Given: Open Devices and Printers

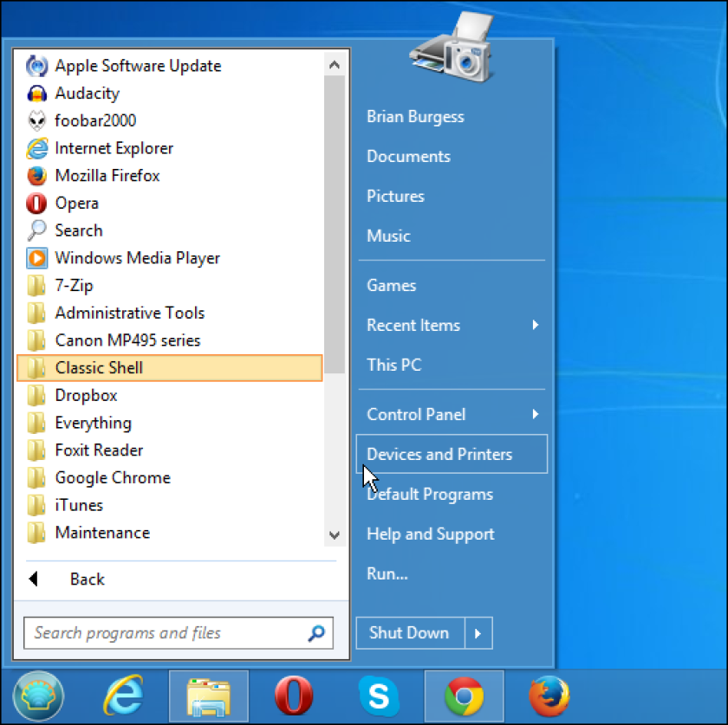Looking at the screenshot, I should (x=452, y=454).
